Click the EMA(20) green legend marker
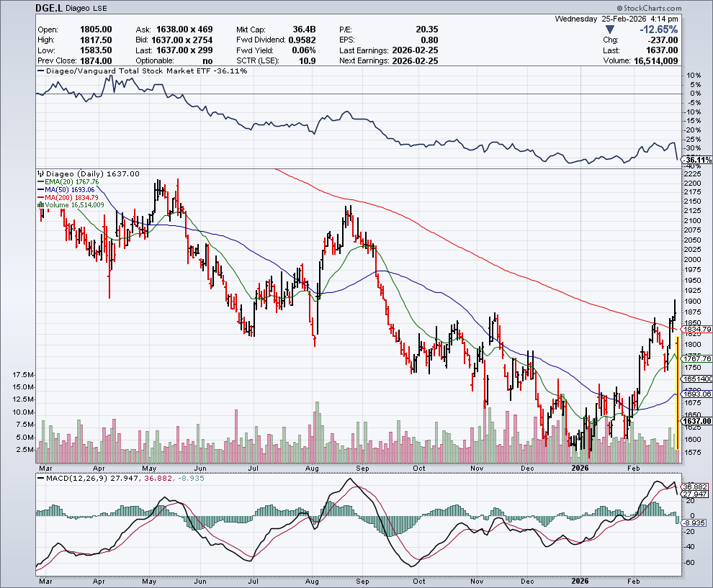Viewport: 713px width, 588px height. coord(40,182)
